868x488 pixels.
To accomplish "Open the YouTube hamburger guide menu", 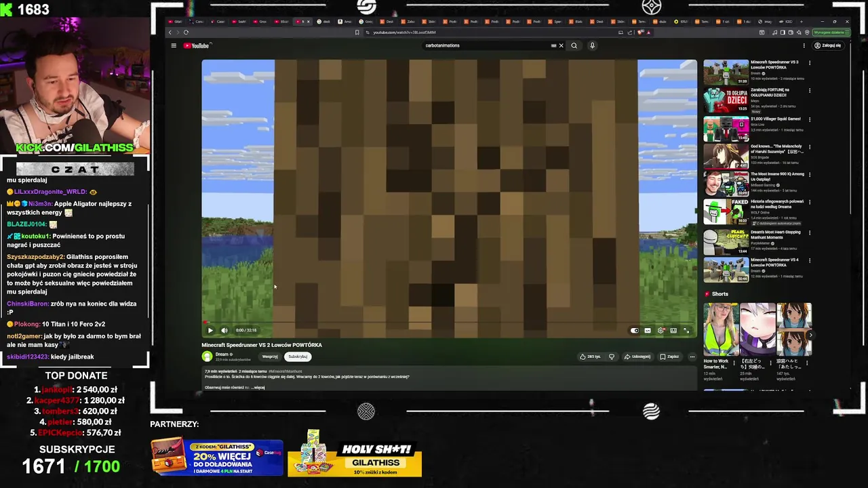I will pos(174,45).
